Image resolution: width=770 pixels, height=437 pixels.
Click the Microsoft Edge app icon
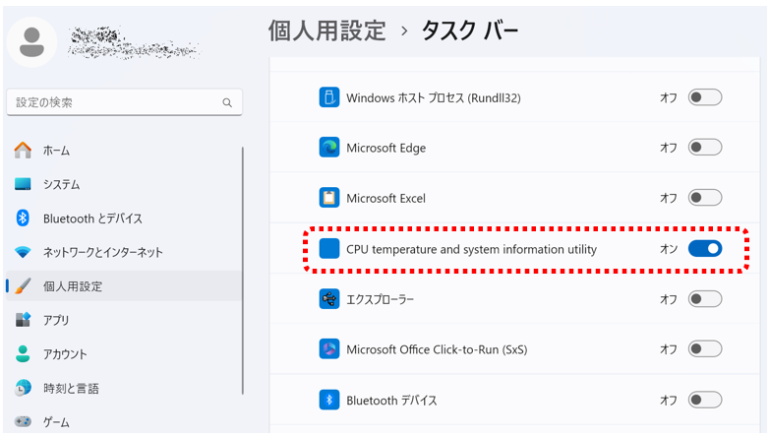click(329, 147)
